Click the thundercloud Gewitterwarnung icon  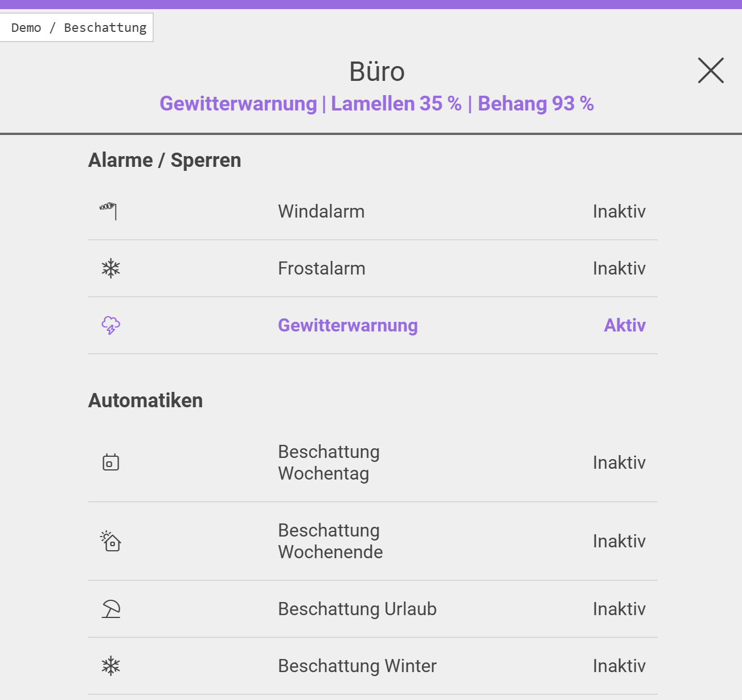[x=110, y=325]
